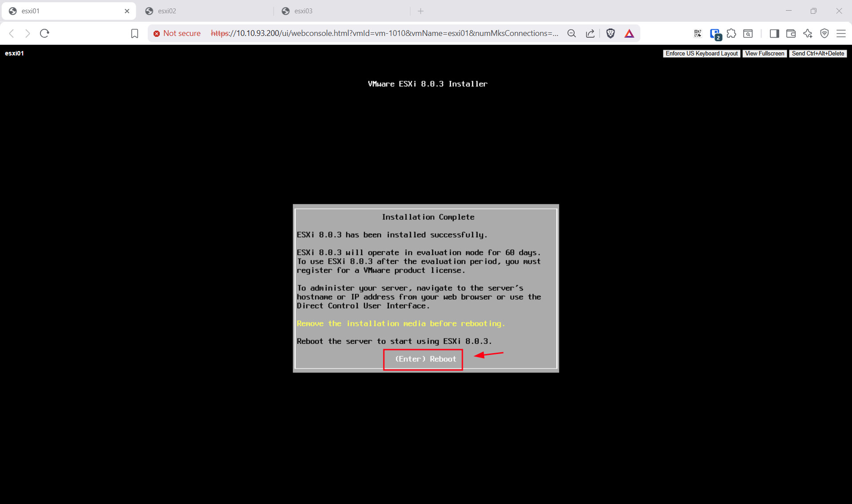
Task: Restore down the browser window
Action: tap(813, 11)
